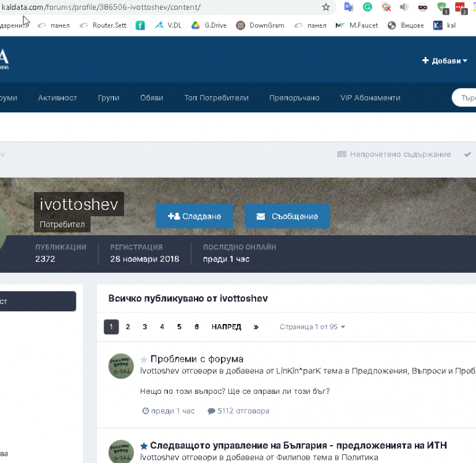Go to page 2 of results
Image resolution: width=476 pixels, height=463 pixels.
coord(128,327)
